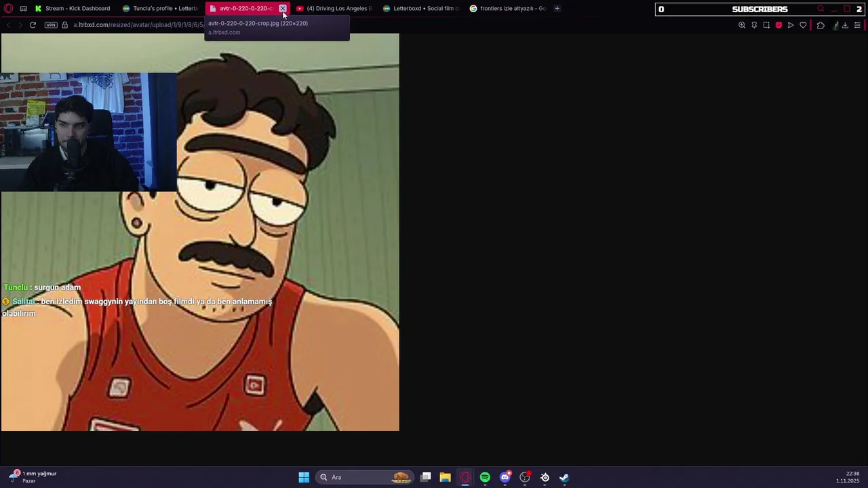Close the avtr-0-220 crop image tab

283,9
